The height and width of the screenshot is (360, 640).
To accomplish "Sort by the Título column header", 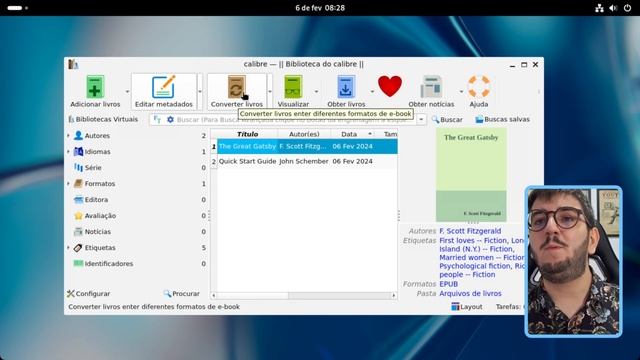I will [247, 134].
